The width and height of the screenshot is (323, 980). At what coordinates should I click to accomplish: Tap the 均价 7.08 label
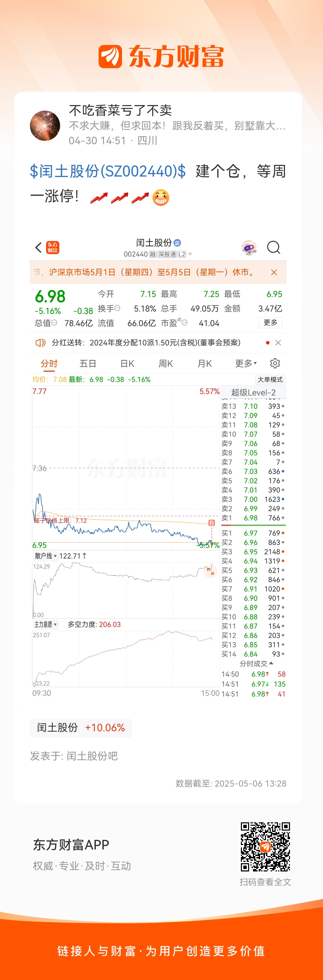[x=49, y=379]
